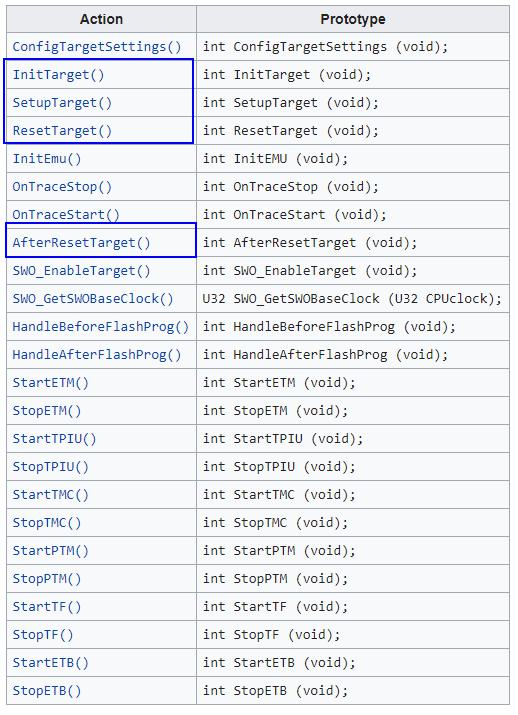Click SWO_GetSWOBaseClock() link
This screenshot has height=715, width=518.
click(x=93, y=299)
